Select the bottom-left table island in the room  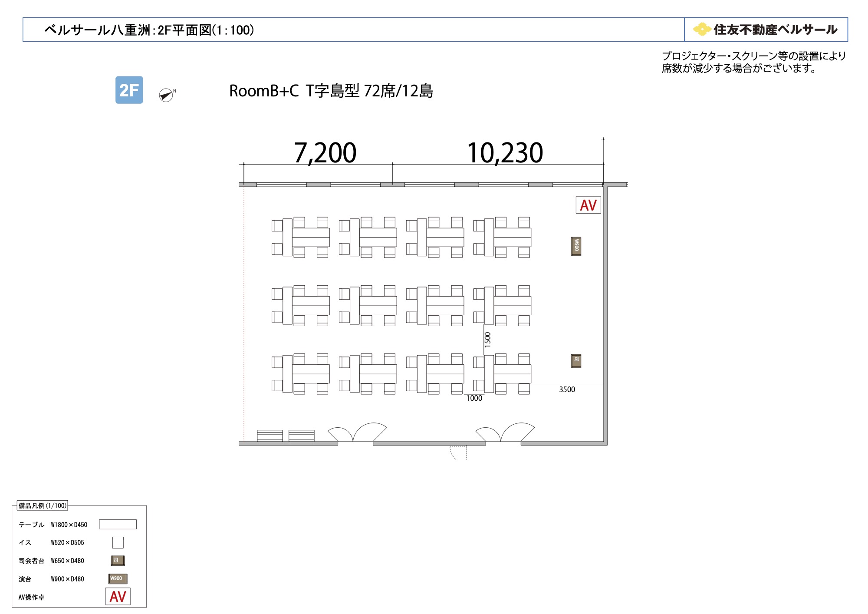(x=300, y=374)
